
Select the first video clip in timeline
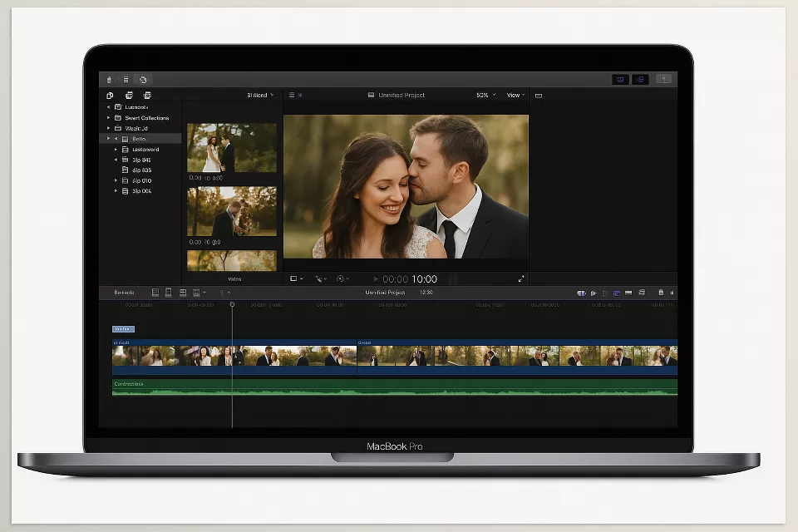point(234,357)
